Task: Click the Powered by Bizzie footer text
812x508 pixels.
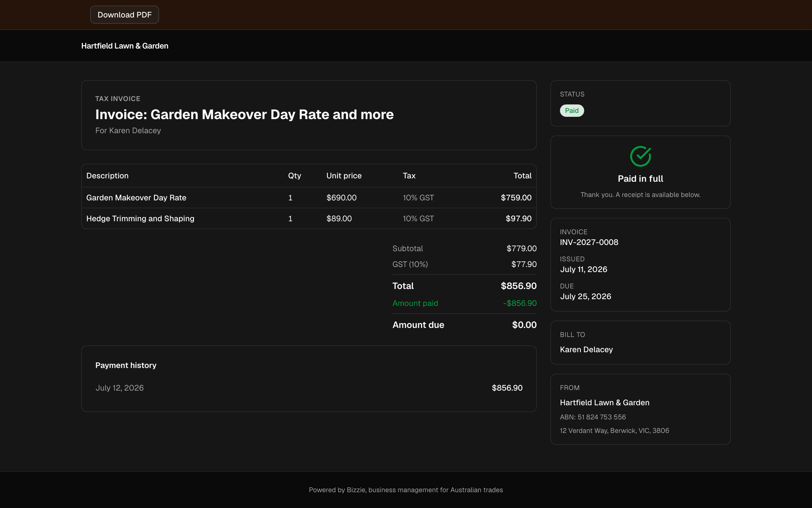Action: tap(406, 490)
